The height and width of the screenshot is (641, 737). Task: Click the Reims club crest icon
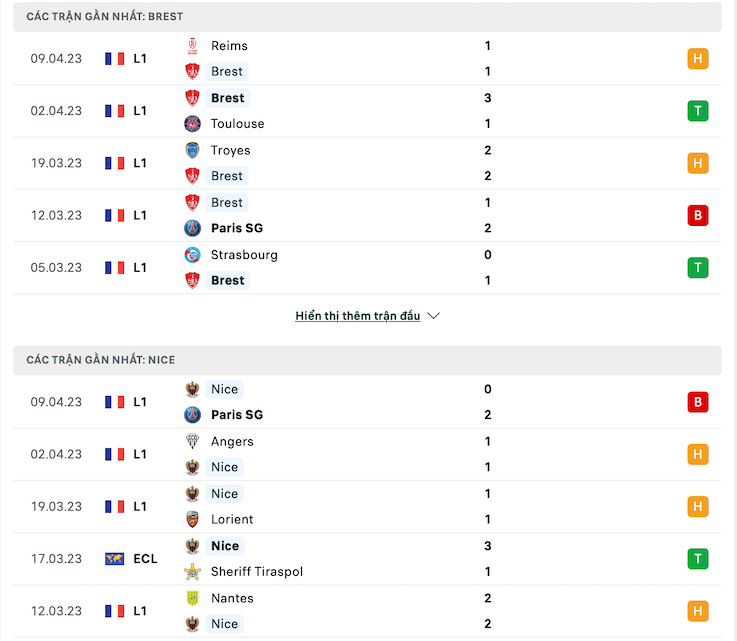click(x=192, y=46)
